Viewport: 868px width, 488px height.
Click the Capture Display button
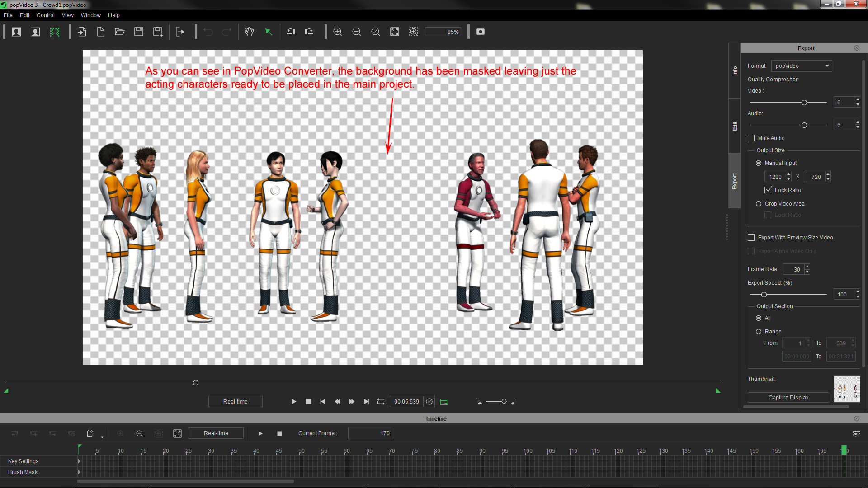pyautogui.click(x=788, y=398)
